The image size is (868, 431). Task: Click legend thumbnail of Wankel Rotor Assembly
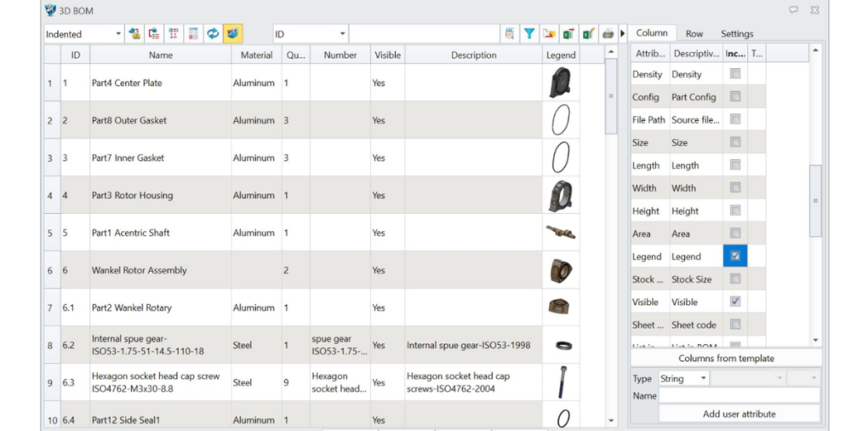561,270
